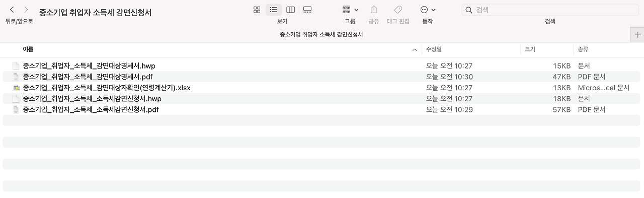
Task: Click the magnifier icon in search
Action: pos(469,10)
